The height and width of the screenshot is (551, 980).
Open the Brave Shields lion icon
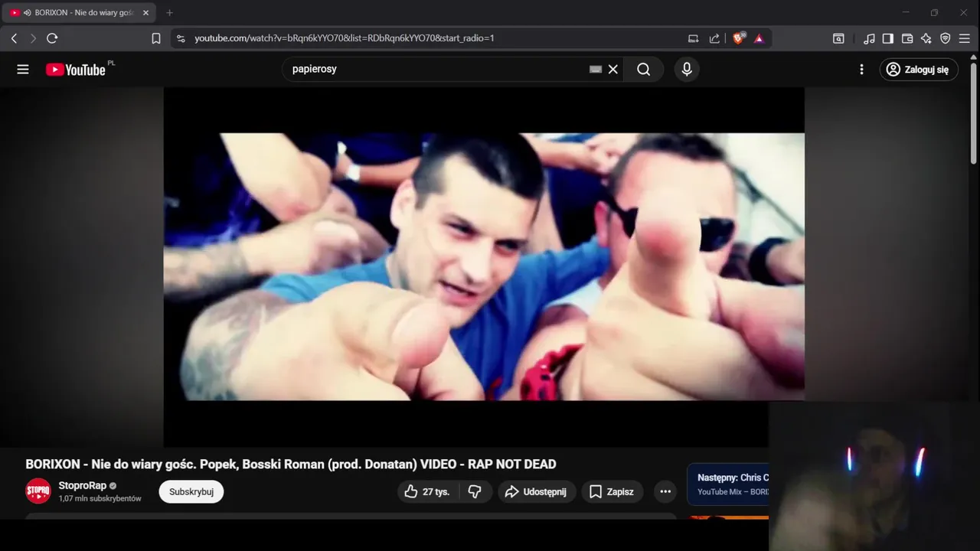pyautogui.click(x=738, y=38)
